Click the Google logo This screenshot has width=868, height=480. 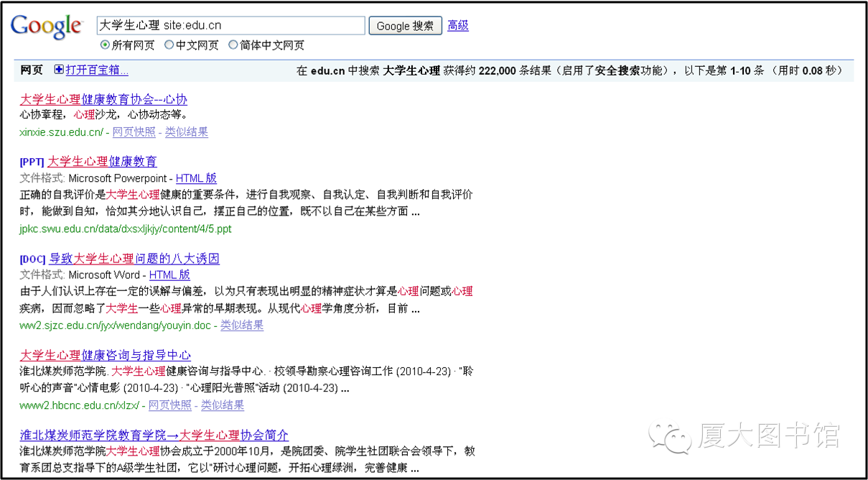pyautogui.click(x=47, y=27)
